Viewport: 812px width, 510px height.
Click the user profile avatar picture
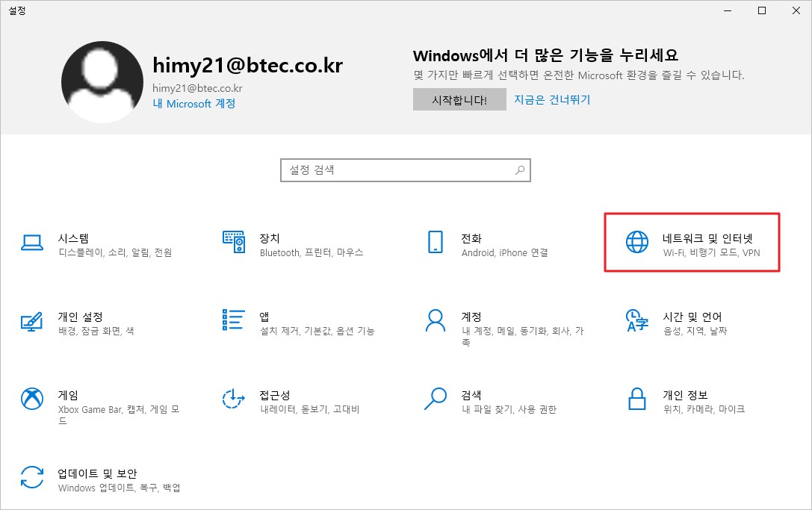tap(102, 82)
